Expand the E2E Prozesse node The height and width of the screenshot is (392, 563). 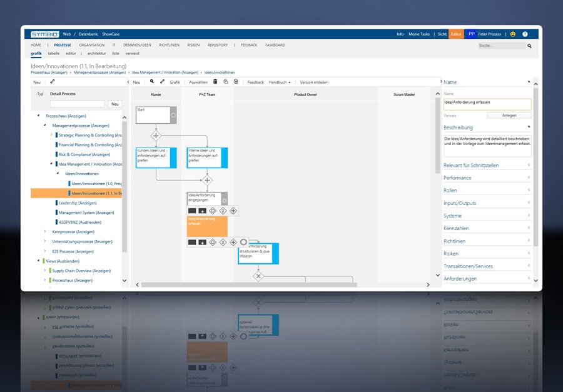(45, 251)
